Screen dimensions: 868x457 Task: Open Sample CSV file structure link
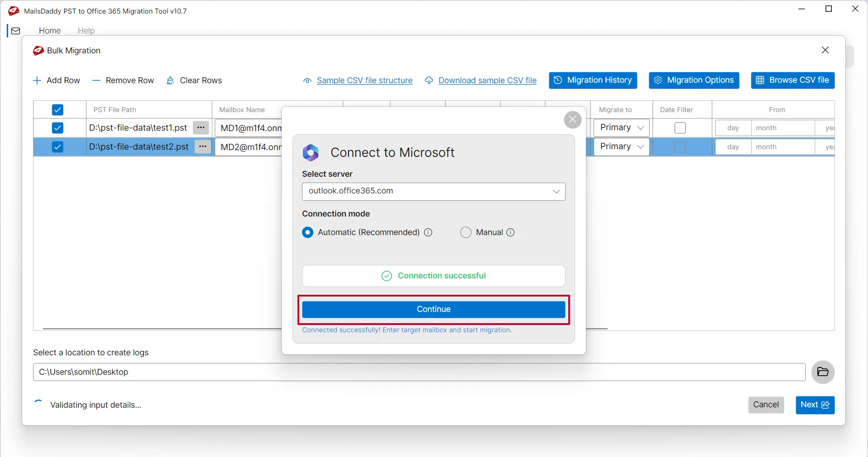click(x=364, y=80)
